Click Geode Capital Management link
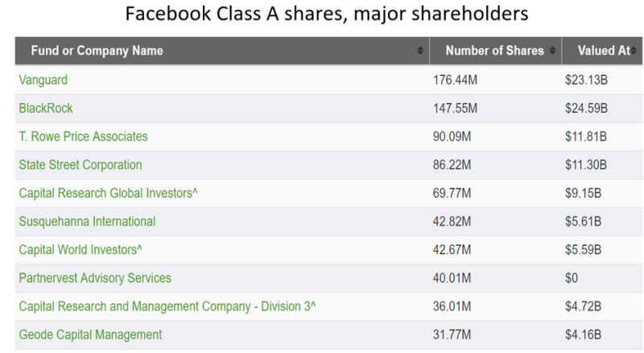This screenshot has height=353, width=644. (90, 334)
